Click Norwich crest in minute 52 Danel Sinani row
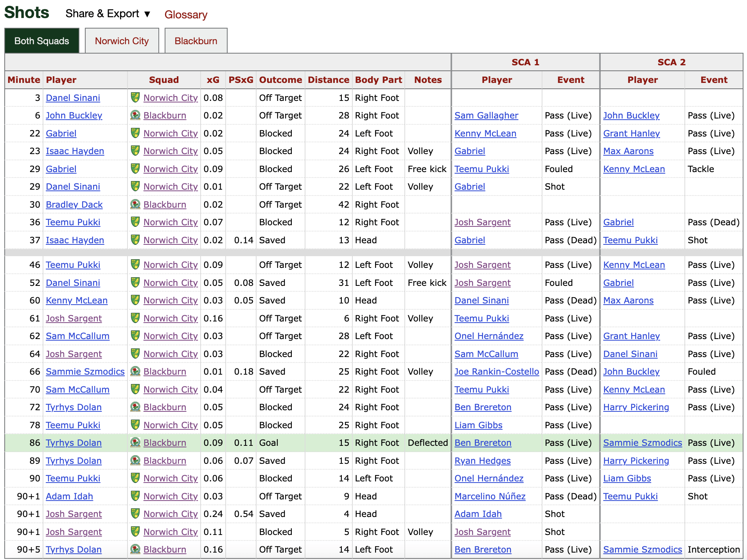 coord(135,282)
